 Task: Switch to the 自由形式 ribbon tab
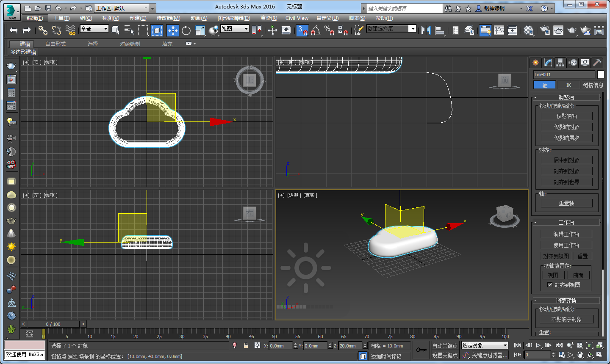click(55, 44)
